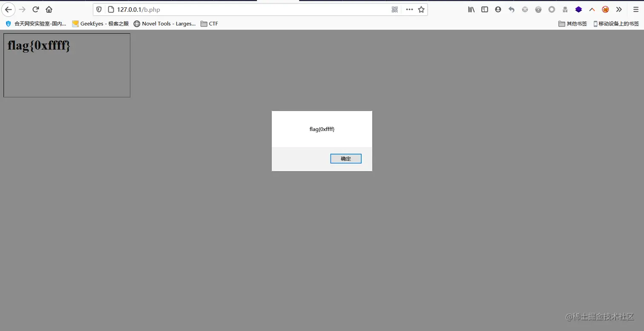Open the CTF bookmarks folder
This screenshot has width=644, height=331.
click(209, 24)
